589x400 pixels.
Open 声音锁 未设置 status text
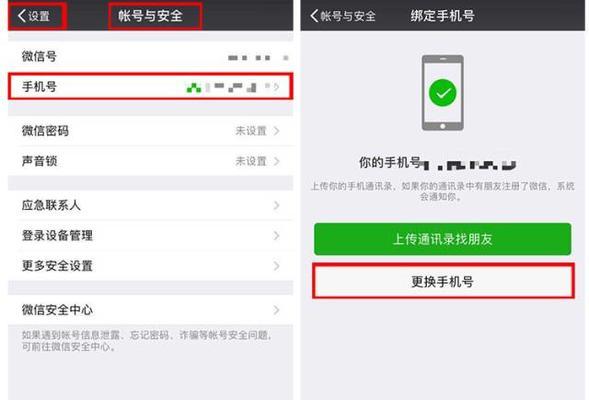[x=251, y=161]
